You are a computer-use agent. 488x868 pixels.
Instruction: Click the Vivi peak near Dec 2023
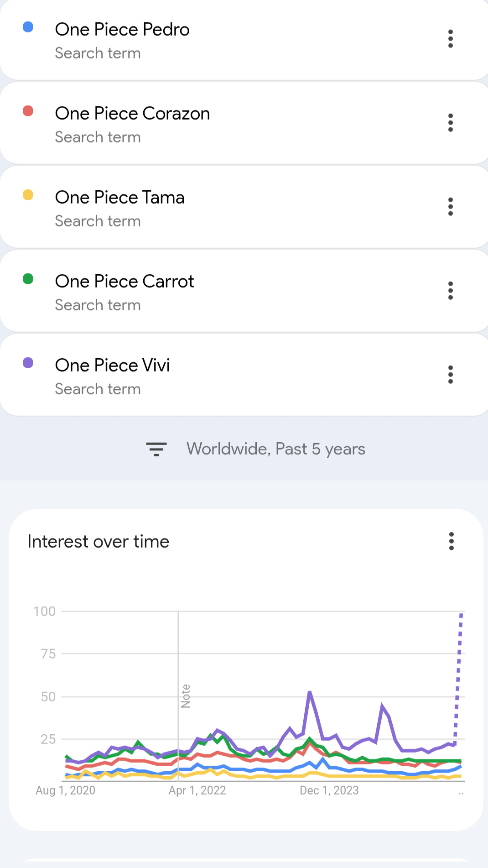coord(310,693)
